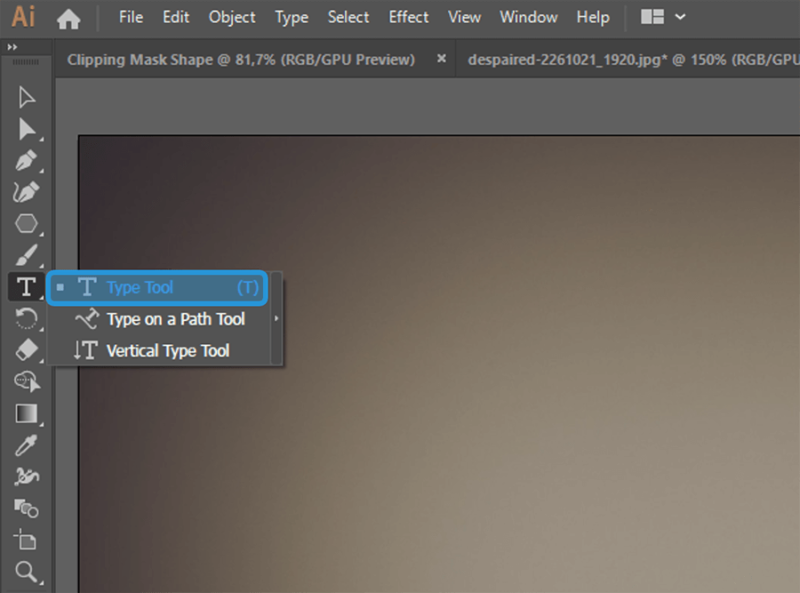Choose Type Tool from flyout
Image resolution: width=800 pixels, height=593 pixels.
click(x=157, y=288)
